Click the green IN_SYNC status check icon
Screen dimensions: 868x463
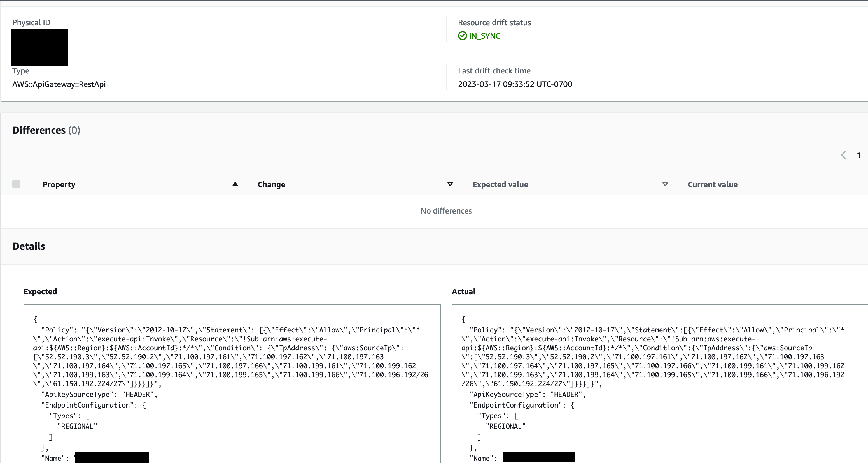[462, 36]
